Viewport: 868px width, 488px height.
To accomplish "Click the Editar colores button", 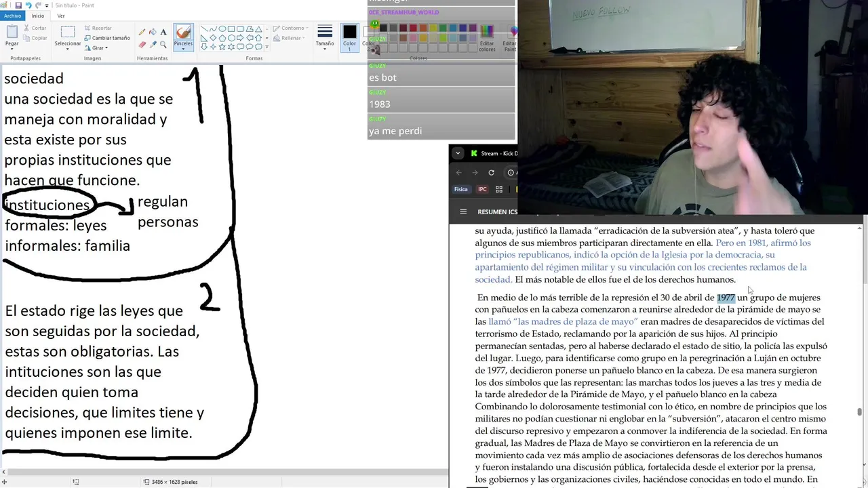I will click(487, 37).
